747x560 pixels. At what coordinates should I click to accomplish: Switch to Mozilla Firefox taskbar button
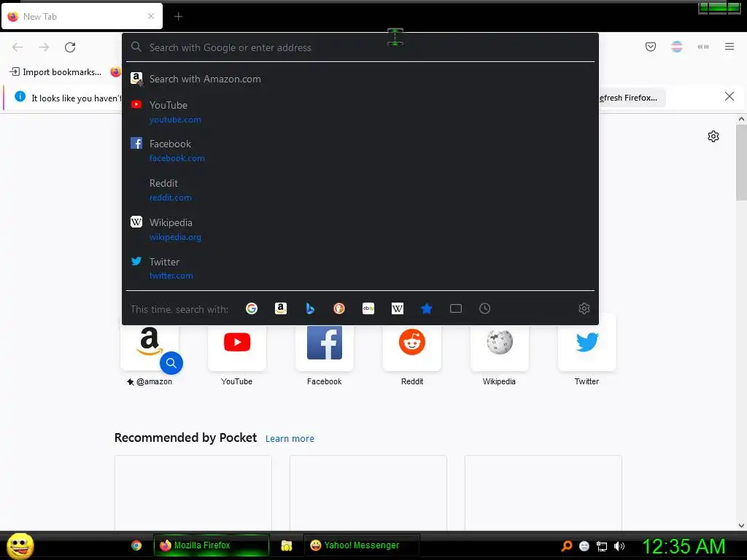point(211,545)
